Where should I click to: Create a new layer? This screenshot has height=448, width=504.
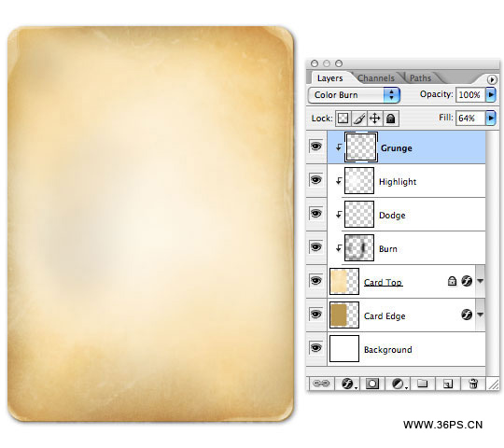[x=448, y=384]
